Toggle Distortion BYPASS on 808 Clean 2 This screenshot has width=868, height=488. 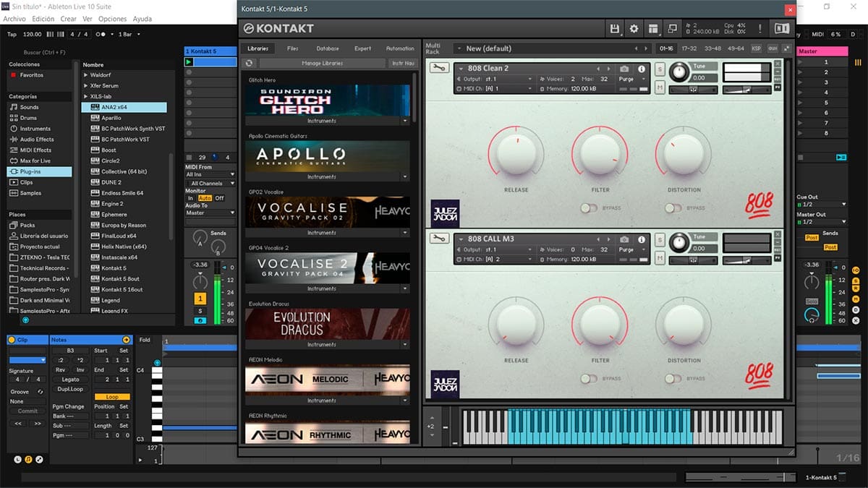[x=673, y=208]
